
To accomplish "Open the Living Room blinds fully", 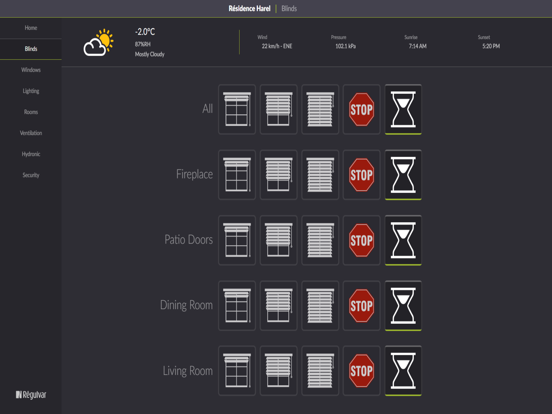I will pyautogui.click(x=237, y=371).
